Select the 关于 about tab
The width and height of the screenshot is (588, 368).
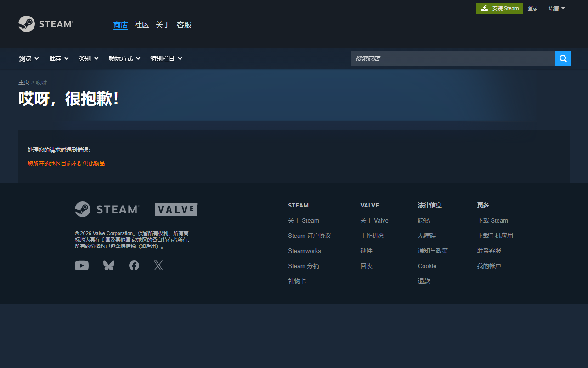163,25
